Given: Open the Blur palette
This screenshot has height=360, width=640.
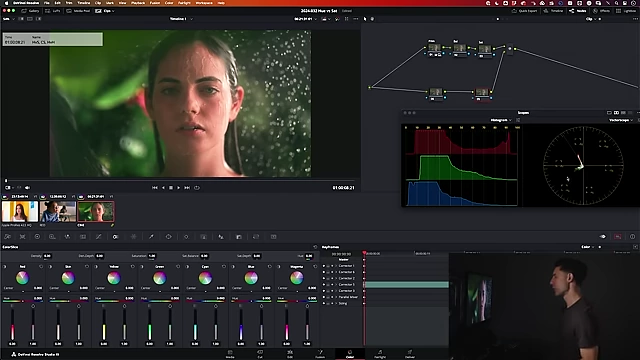Looking at the screenshot, I should click(221, 237).
